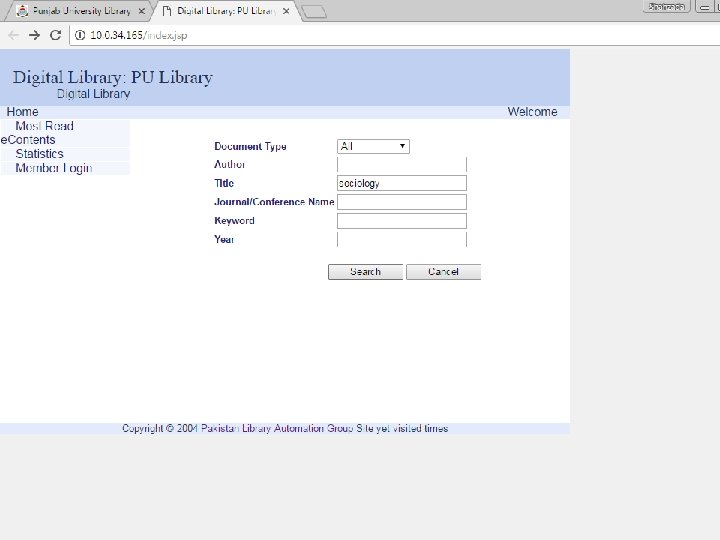This screenshot has width=720, height=540.
Task: Reload the page with refresh icon
Action: [56, 35]
